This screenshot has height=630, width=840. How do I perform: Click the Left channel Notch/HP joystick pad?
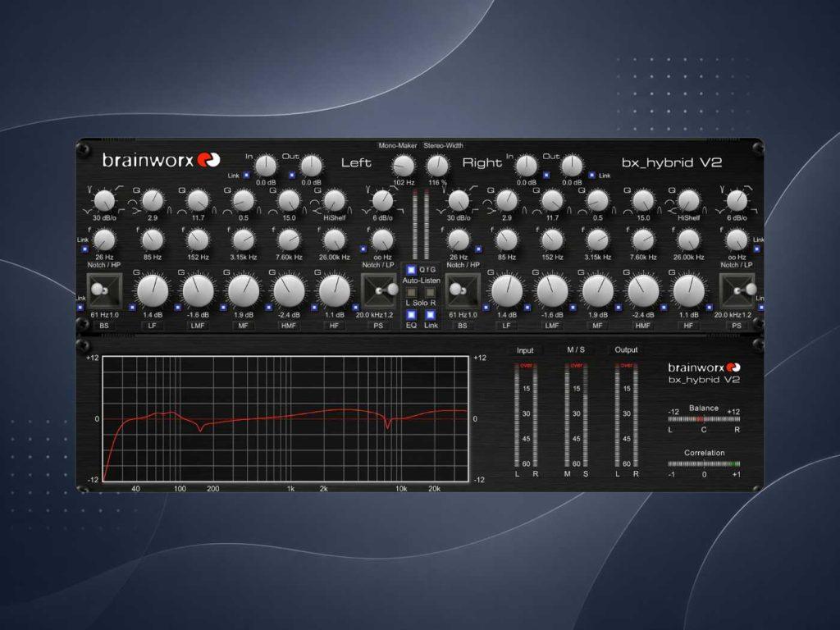(x=104, y=291)
